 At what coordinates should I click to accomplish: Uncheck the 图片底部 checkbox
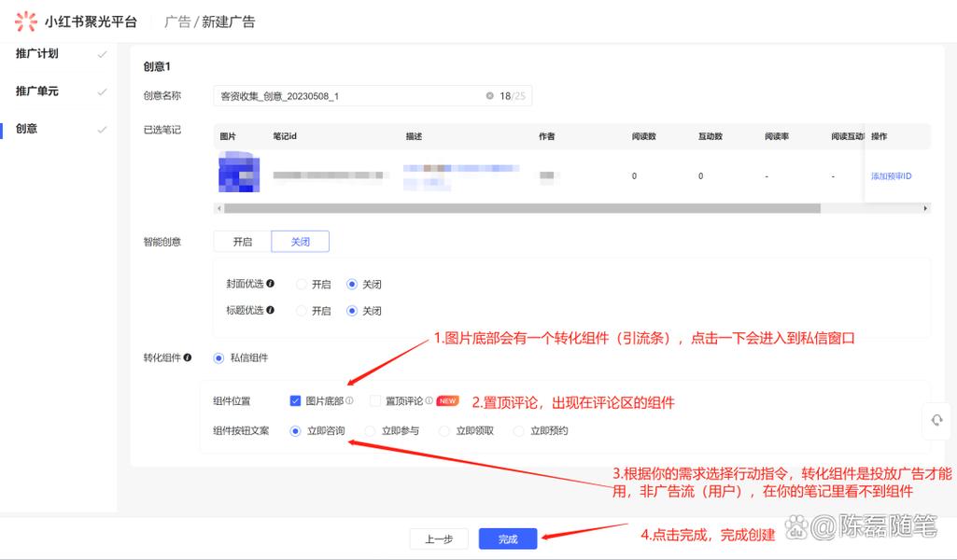click(x=296, y=401)
